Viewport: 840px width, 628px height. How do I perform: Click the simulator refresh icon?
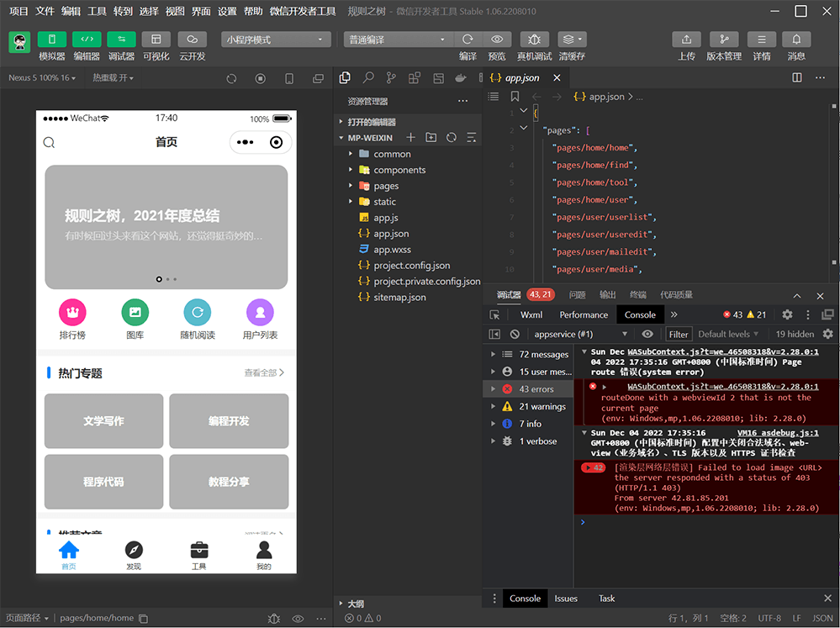[231, 78]
